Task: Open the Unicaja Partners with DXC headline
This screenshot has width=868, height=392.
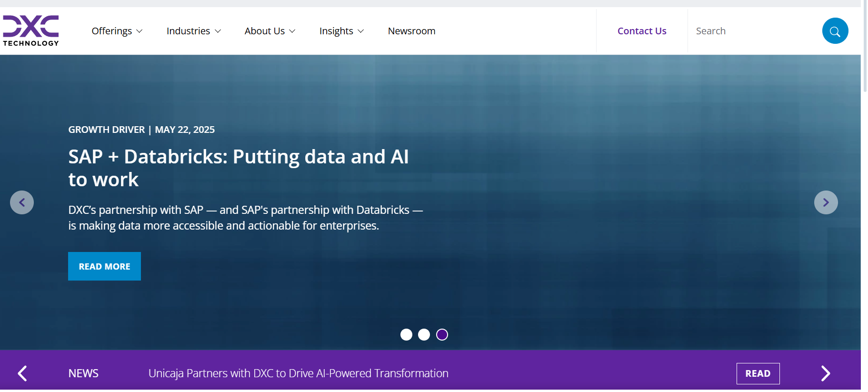Action: coord(299,373)
